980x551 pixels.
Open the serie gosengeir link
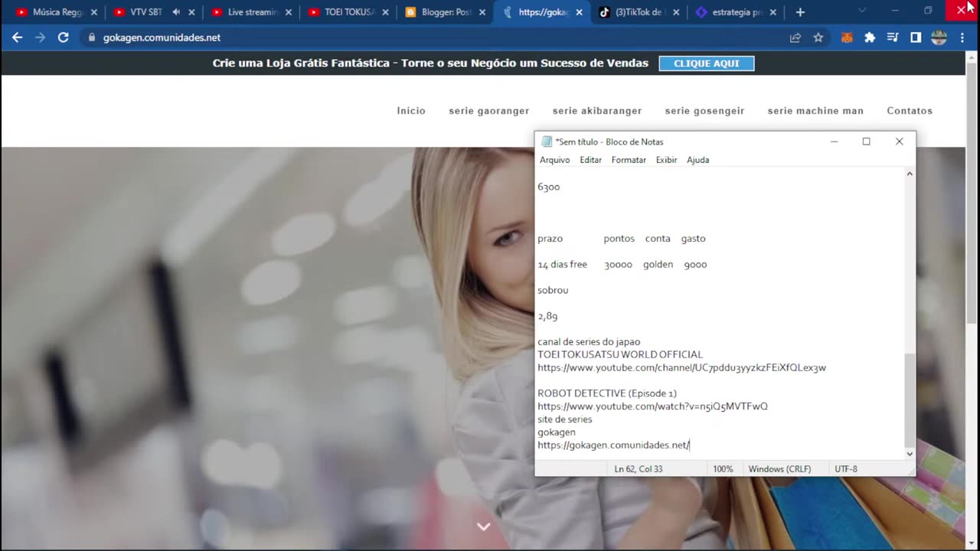pyautogui.click(x=704, y=111)
